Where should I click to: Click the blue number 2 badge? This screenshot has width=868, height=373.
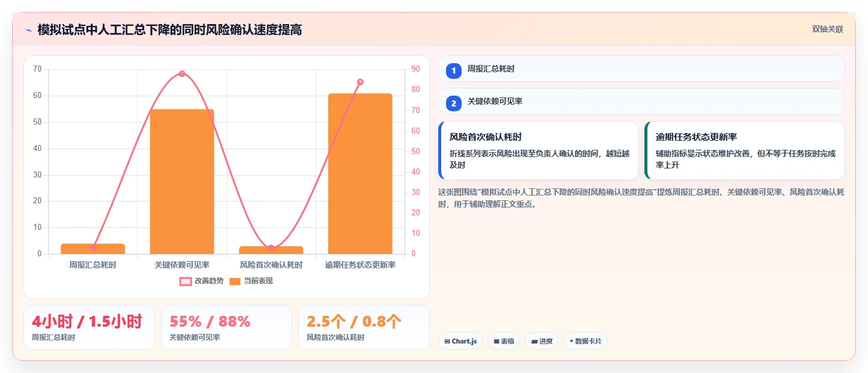[x=454, y=103]
